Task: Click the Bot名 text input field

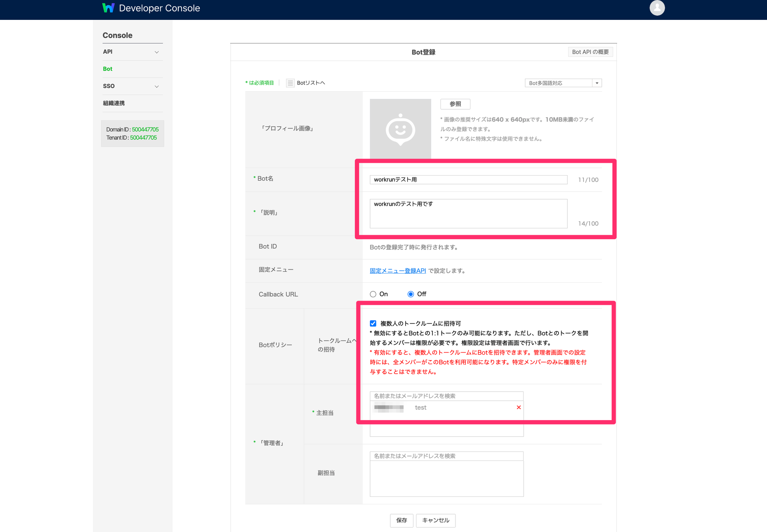Action: point(468,180)
